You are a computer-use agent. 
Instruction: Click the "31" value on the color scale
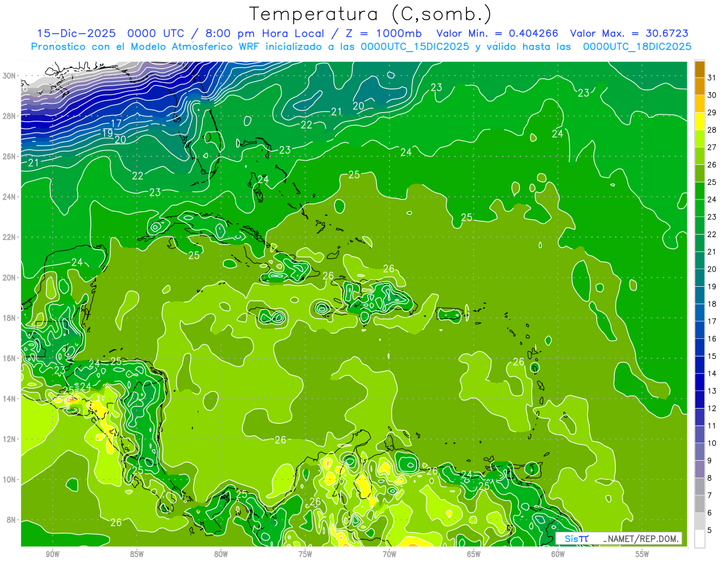coord(712,78)
